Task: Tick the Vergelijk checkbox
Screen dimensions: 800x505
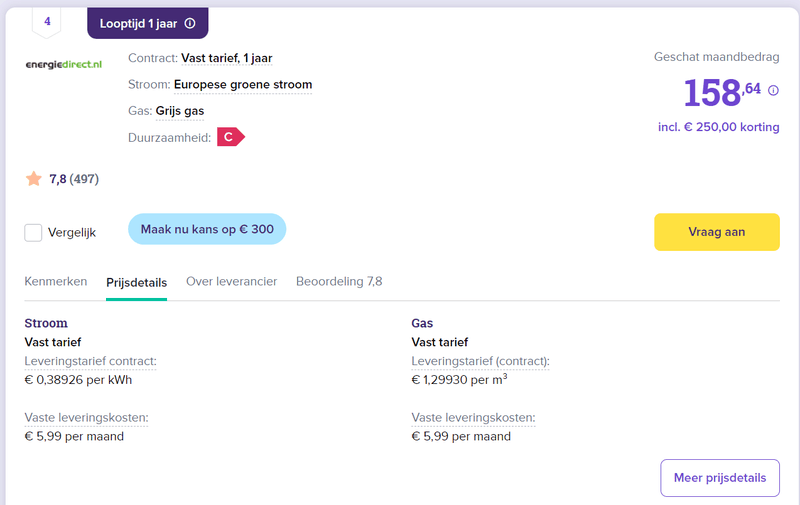Action: 33,233
